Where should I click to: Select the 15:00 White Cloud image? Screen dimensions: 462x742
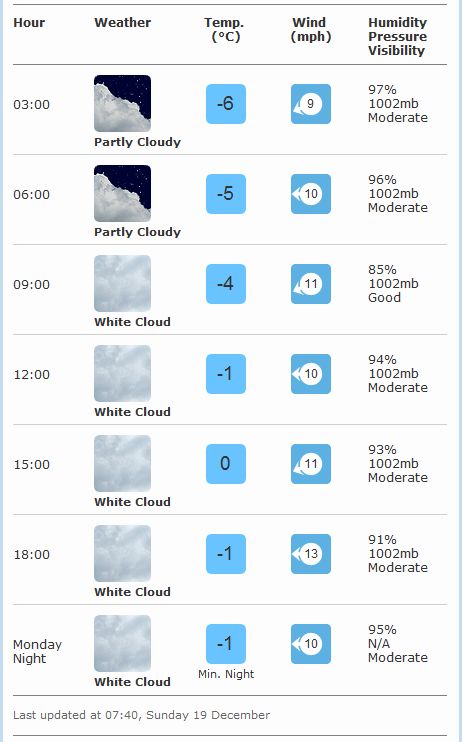pos(123,463)
